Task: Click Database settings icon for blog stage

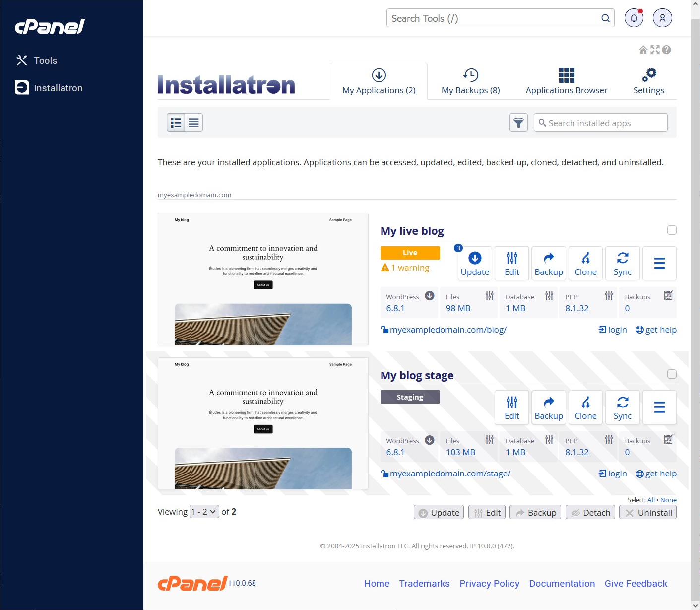Action: click(x=549, y=440)
